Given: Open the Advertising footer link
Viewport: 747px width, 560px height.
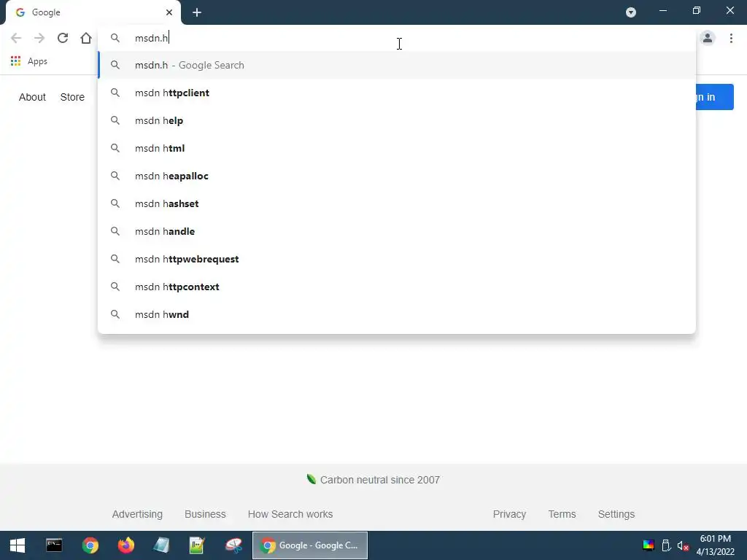Looking at the screenshot, I should point(137,514).
